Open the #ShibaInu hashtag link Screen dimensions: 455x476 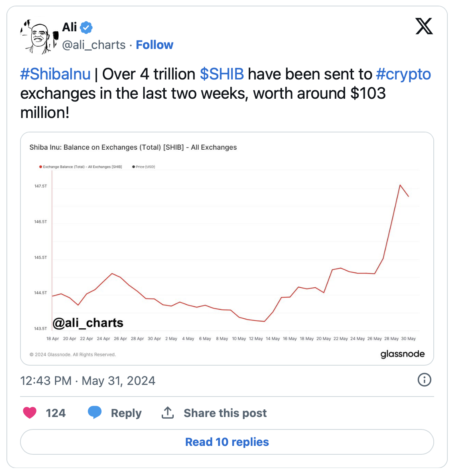(55, 74)
